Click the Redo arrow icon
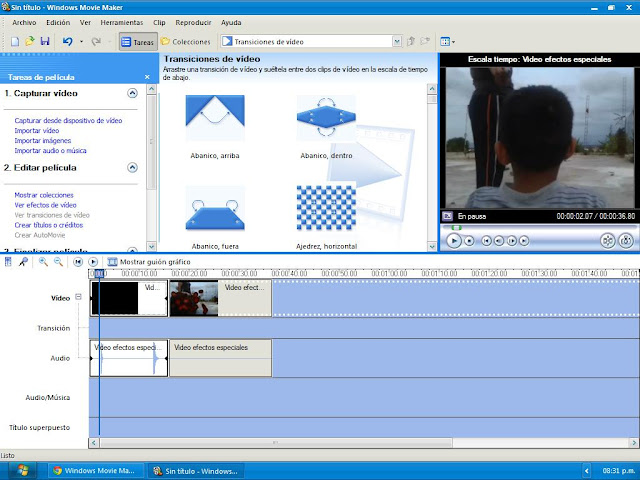640x480 pixels. click(96, 42)
